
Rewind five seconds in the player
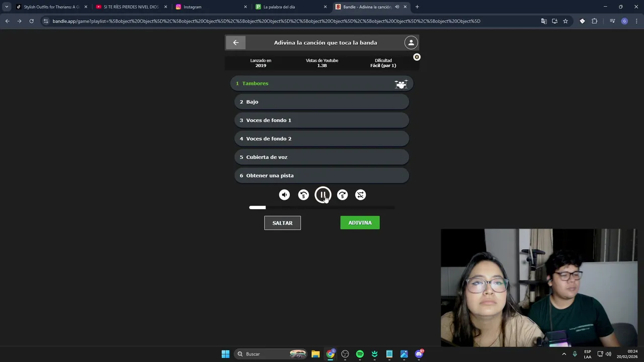pos(303,195)
